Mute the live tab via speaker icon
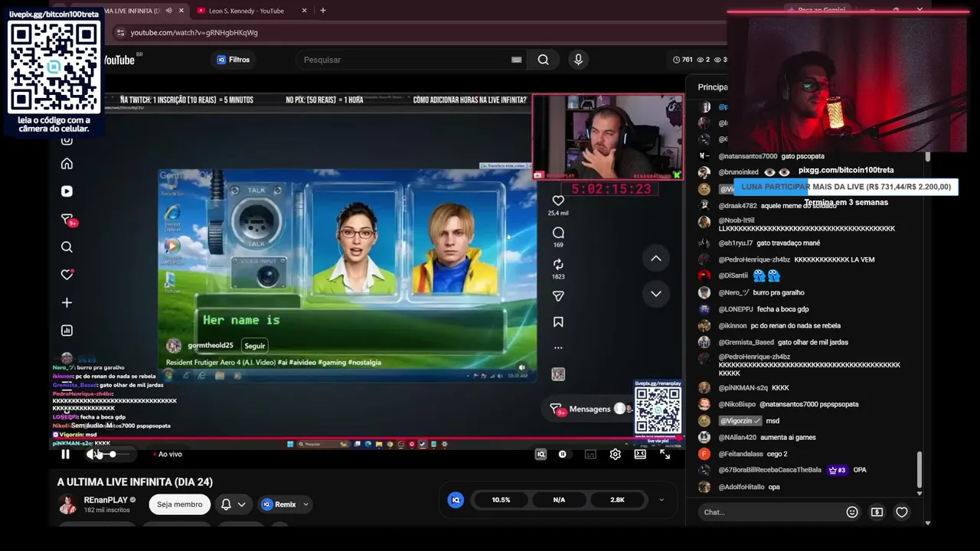Viewport: 980px width, 551px height. (x=168, y=11)
